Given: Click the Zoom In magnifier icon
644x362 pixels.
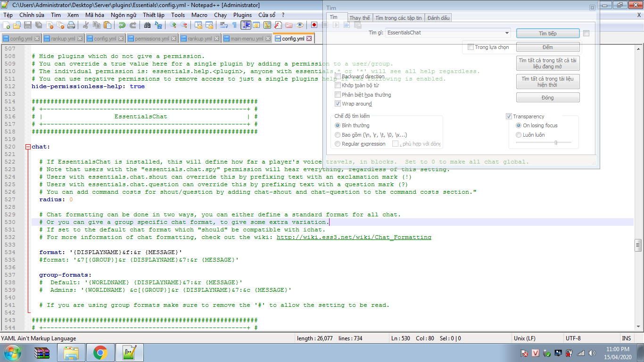Looking at the screenshot, I should pos(173,25).
